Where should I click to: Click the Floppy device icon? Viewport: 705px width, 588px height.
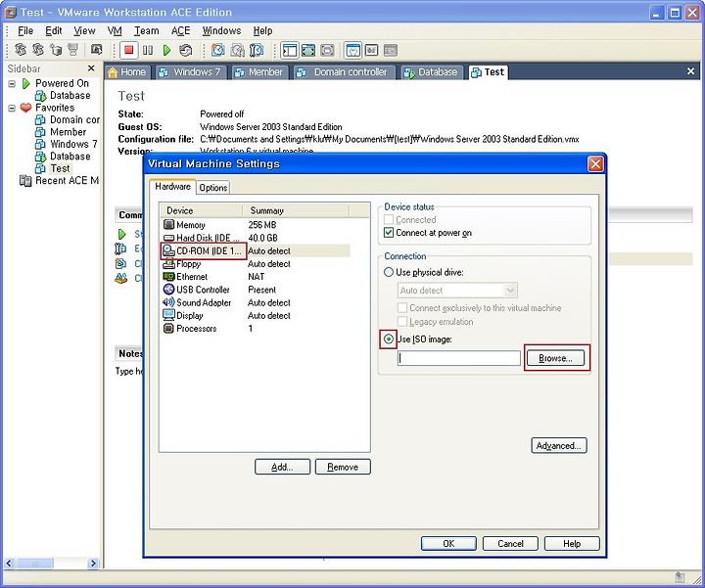coord(169,264)
